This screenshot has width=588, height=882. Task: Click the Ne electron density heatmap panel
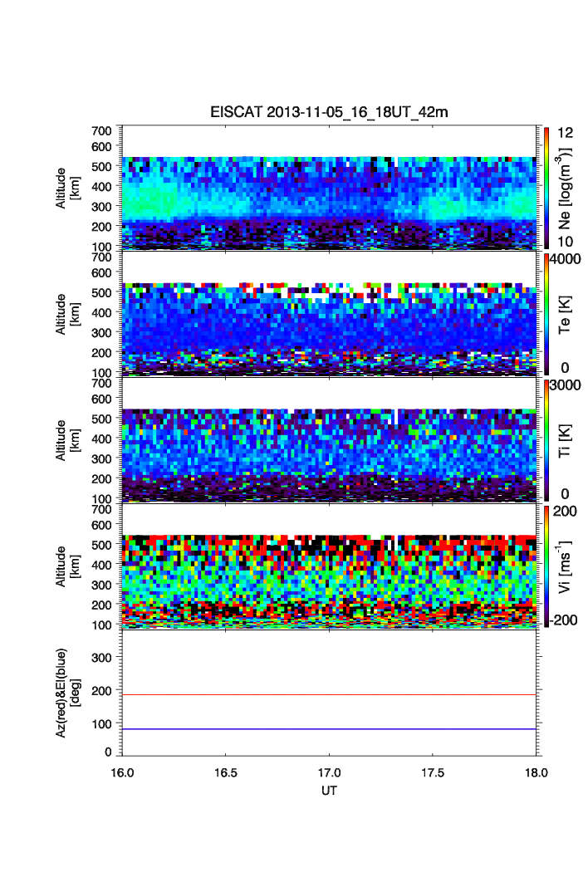329,188
